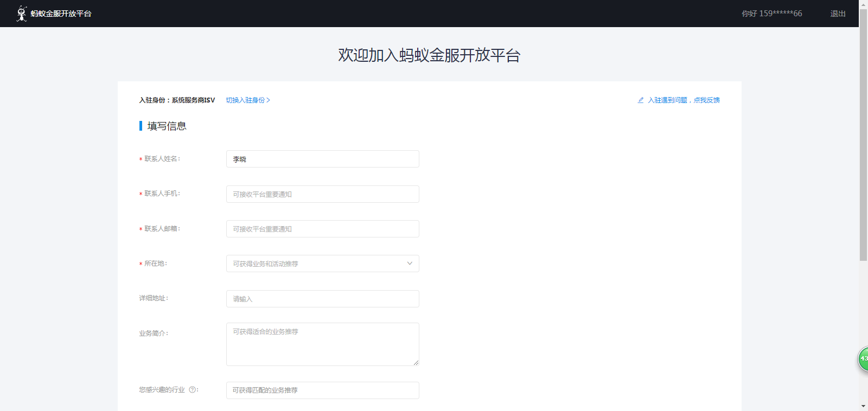Click 蚂蚁金服开放平台 header title
The width and height of the screenshot is (868, 411).
tap(61, 14)
